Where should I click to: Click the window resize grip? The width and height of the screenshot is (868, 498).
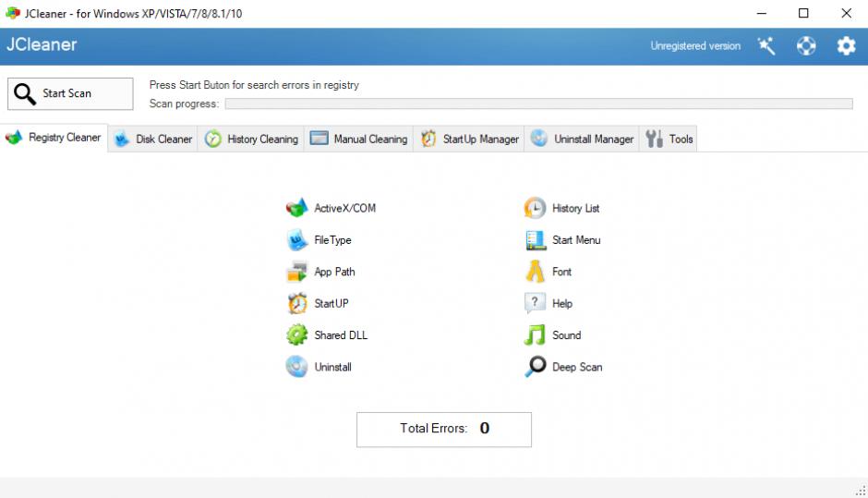point(861,491)
